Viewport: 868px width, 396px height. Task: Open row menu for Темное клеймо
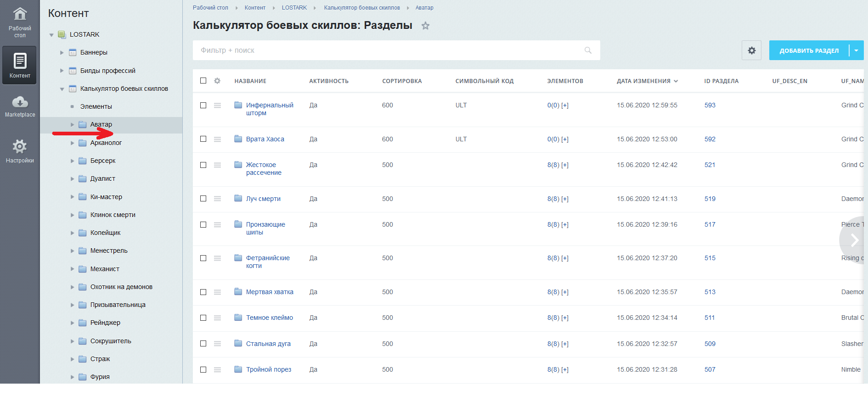217,318
